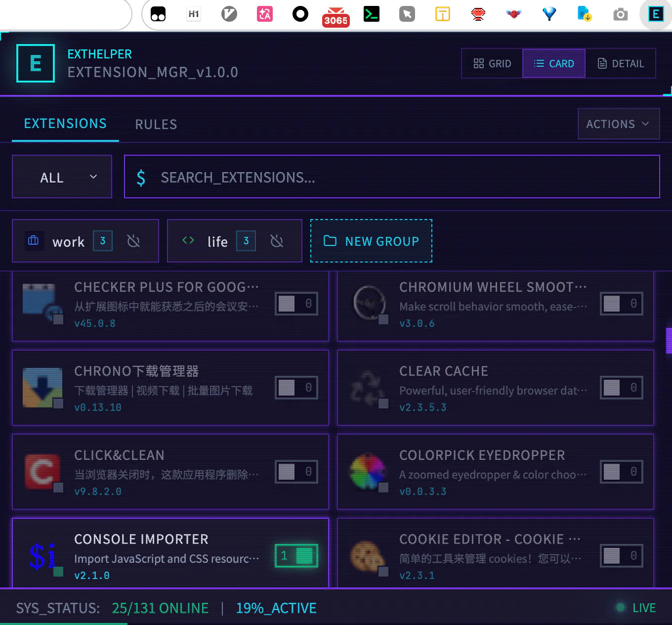The width and height of the screenshot is (672, 625).
Task: Create a NEW GROUP
Action: point(371,241)
